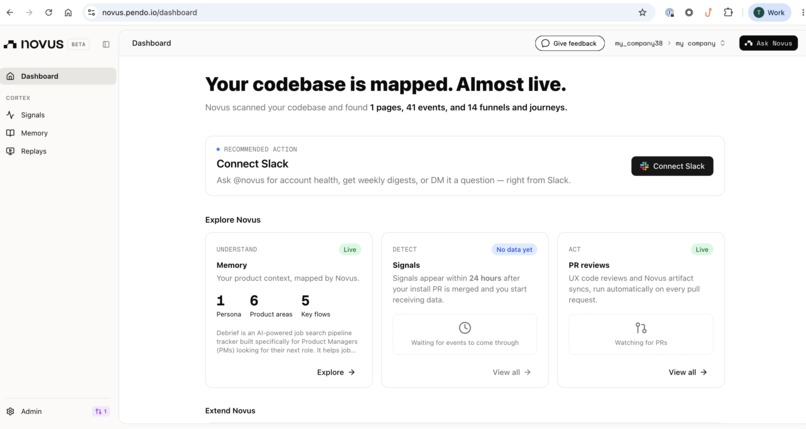
Task: Click the Admin pending changes badge
Action: coord(101,412)
